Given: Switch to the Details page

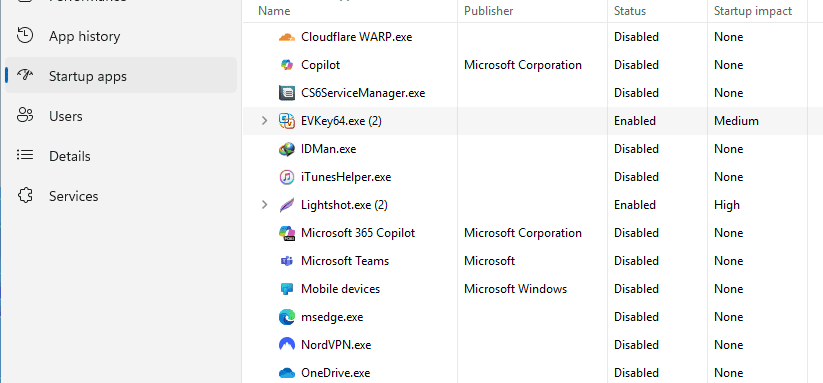Looking at the screenshot, I should [x=121, y=156].
